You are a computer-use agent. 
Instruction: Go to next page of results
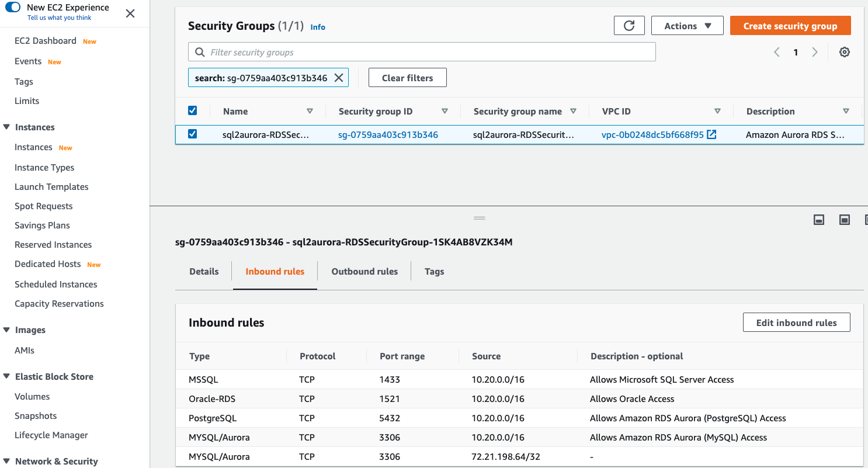coord(815,52)
